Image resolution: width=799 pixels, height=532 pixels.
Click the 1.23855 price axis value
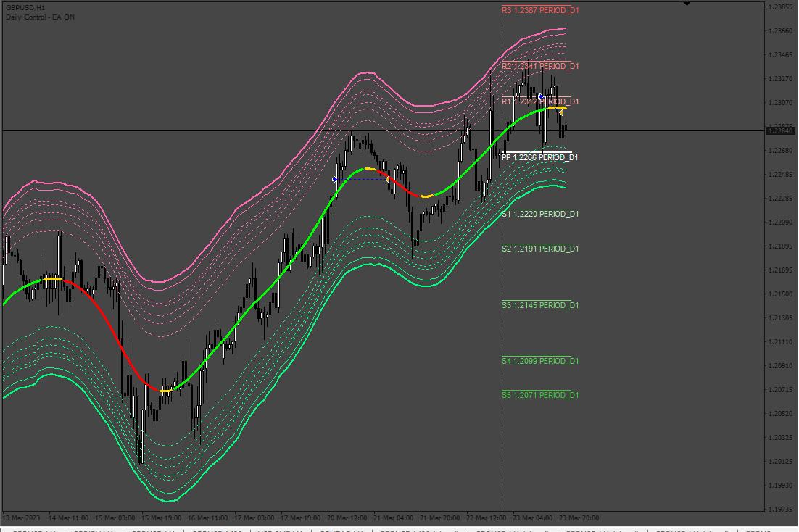(x=781, y=7)
